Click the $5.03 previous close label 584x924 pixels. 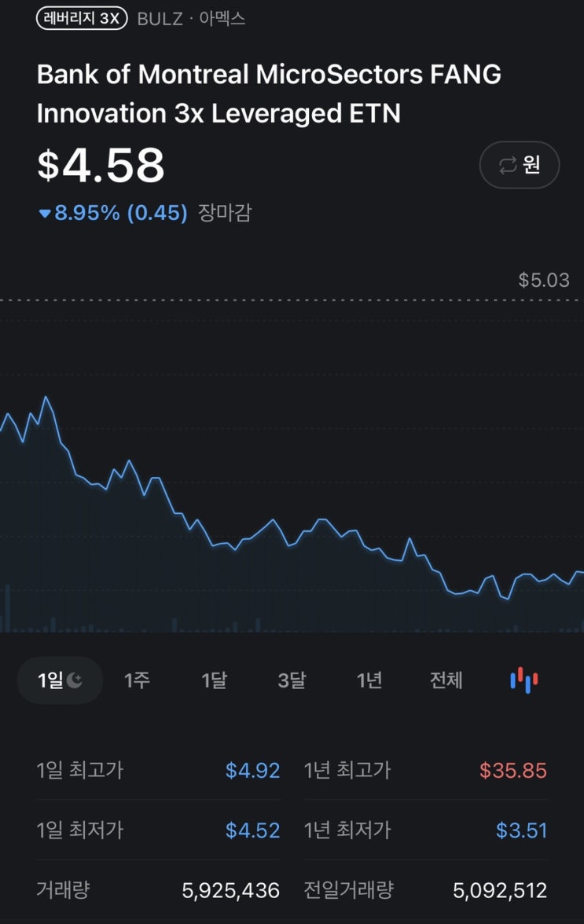tap(544, 280)
